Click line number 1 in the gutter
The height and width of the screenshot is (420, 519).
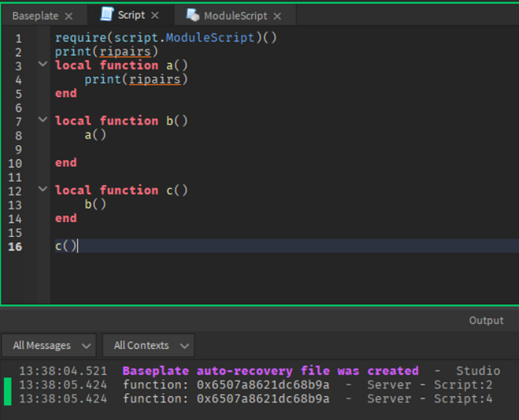[19, 39]
